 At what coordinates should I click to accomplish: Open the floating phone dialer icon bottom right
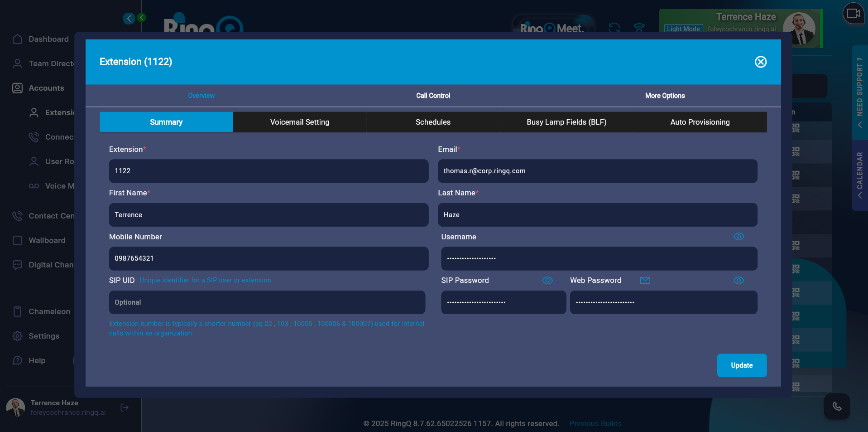coord(837,407)
